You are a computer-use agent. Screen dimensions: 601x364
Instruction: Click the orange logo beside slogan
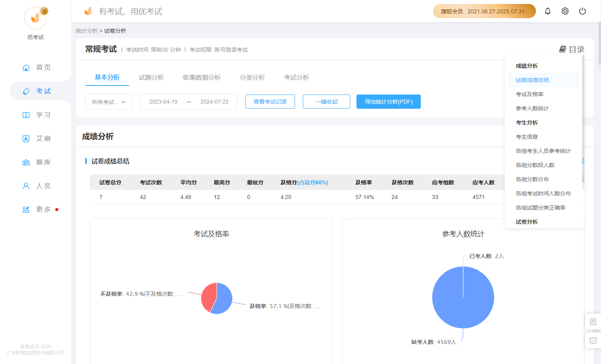click(x=88, y=11)
